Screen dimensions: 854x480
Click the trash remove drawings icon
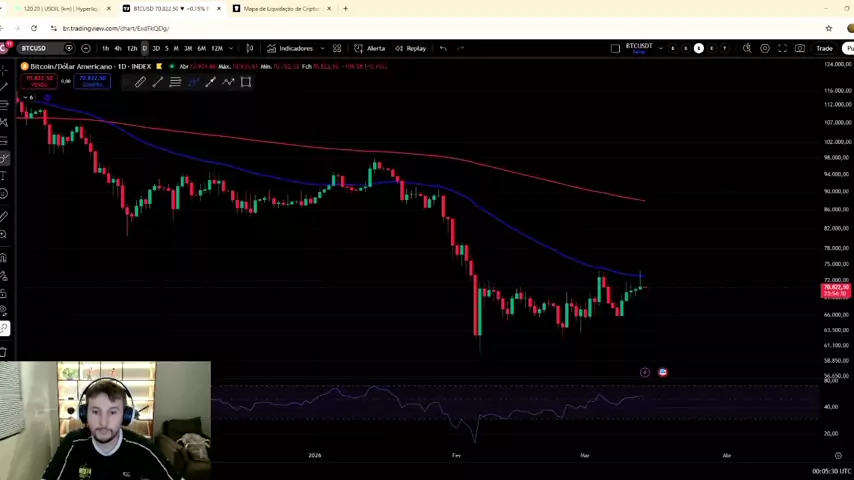(4, 351)
